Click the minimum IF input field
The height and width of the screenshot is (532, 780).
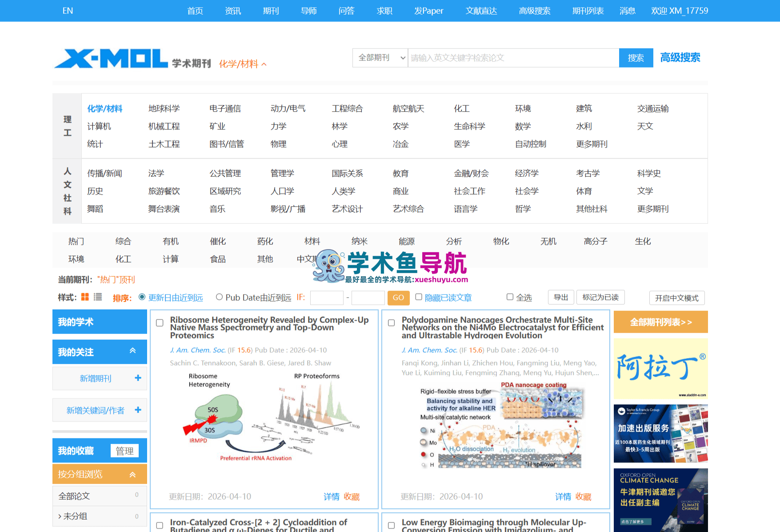click(327, 298)
